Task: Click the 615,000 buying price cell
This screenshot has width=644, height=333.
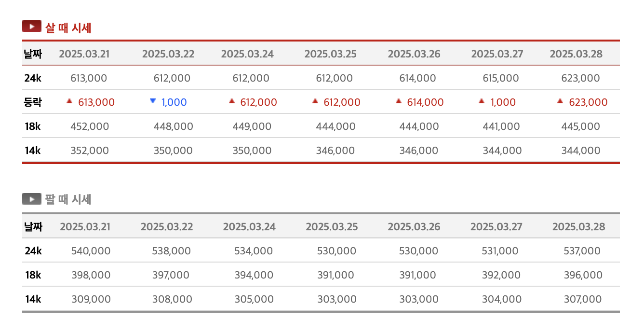Action: pyautogui.click(x=501, y=78)
